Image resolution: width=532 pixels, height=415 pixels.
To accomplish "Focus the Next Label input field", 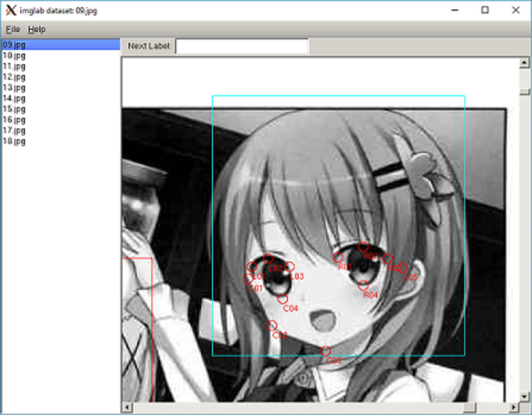I will click(242, 46).
